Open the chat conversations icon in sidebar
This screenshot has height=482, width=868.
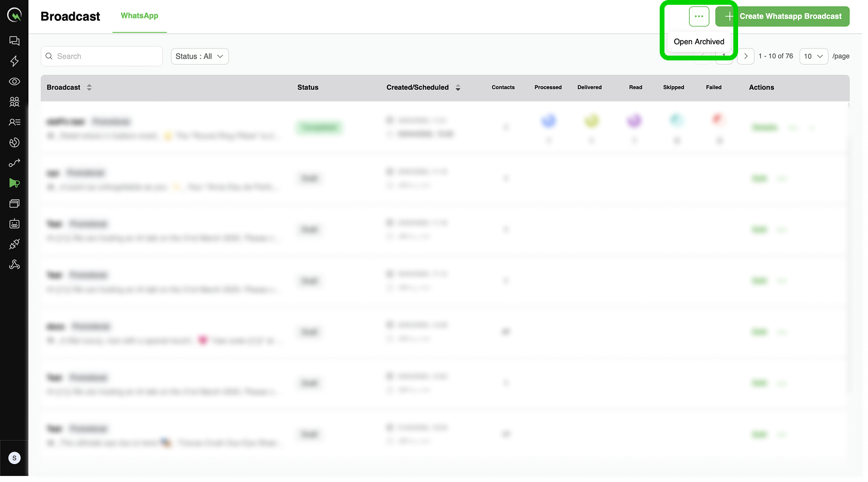click(14, 41)
